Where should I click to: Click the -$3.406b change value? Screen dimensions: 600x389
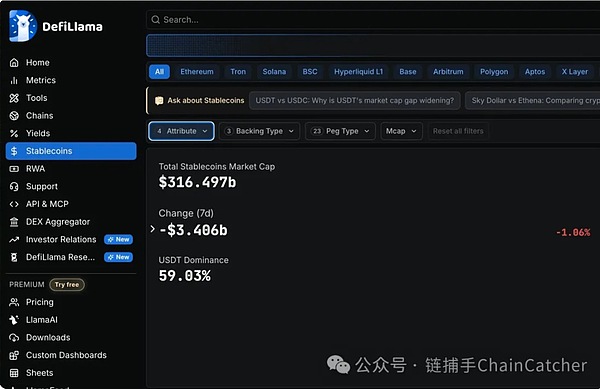click(193, 230)
